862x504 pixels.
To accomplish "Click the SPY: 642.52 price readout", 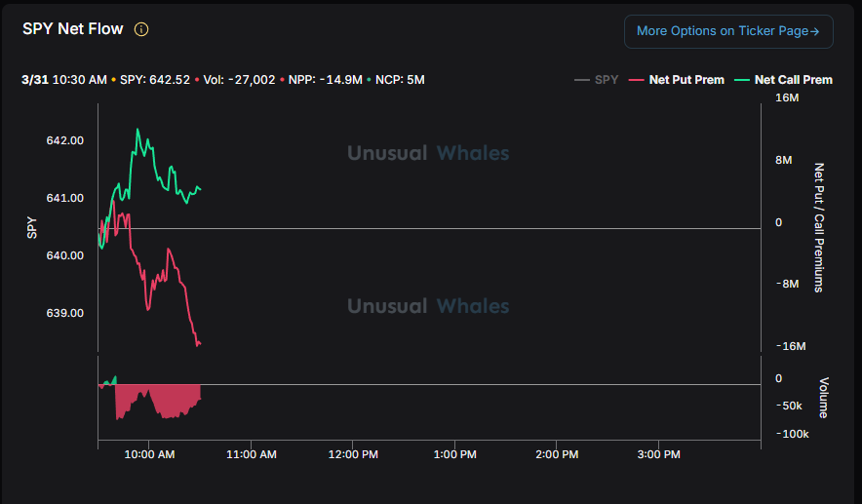I will pyautogui.click(x=154, y=80).
